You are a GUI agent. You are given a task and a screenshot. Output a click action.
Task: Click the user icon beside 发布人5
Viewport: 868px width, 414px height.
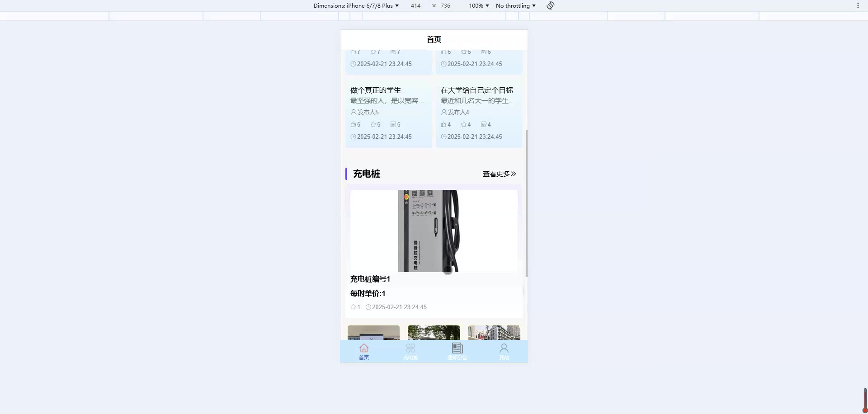tap(354, 112)
